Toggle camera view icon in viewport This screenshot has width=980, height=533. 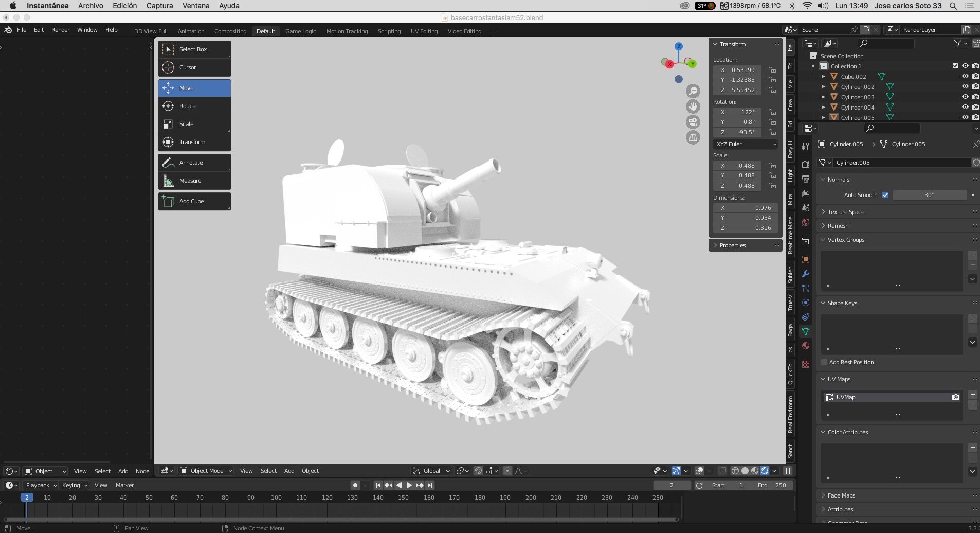click(693, 122)
